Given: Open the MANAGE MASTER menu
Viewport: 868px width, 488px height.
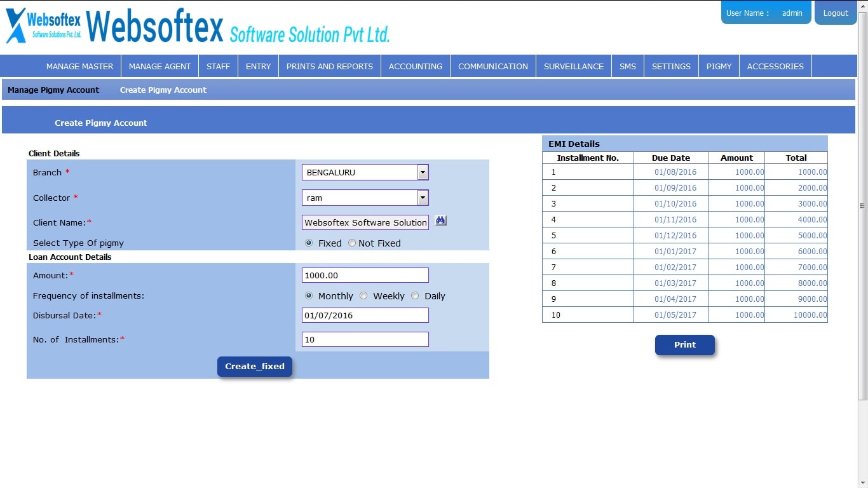Looking at the screenshot, I should tap(79, 66).
